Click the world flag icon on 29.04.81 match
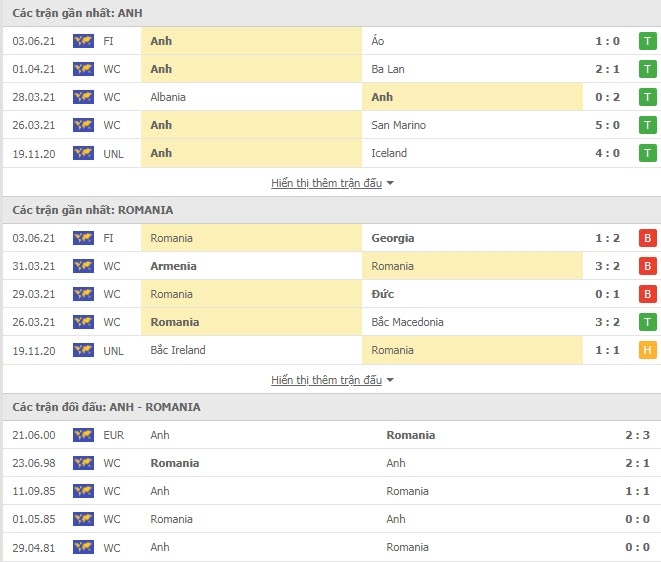Screen dimensions: 661x562 pyautogui.click(x=83, y=547)
